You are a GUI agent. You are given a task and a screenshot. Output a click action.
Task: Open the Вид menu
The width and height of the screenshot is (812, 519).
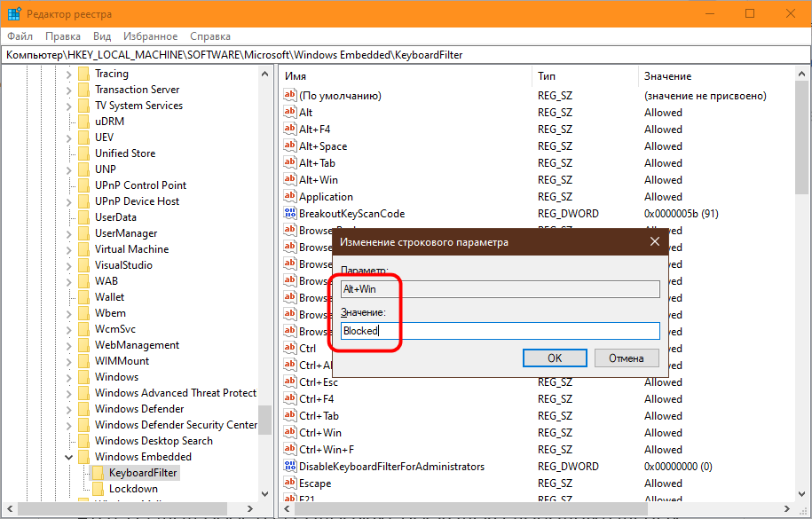[102, 36]
